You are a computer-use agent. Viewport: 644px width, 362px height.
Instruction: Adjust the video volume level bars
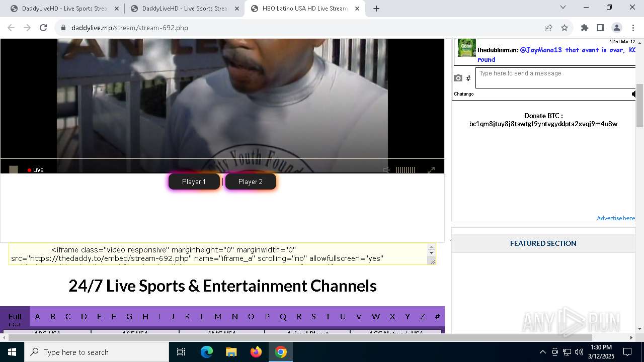tap(406, 170)
